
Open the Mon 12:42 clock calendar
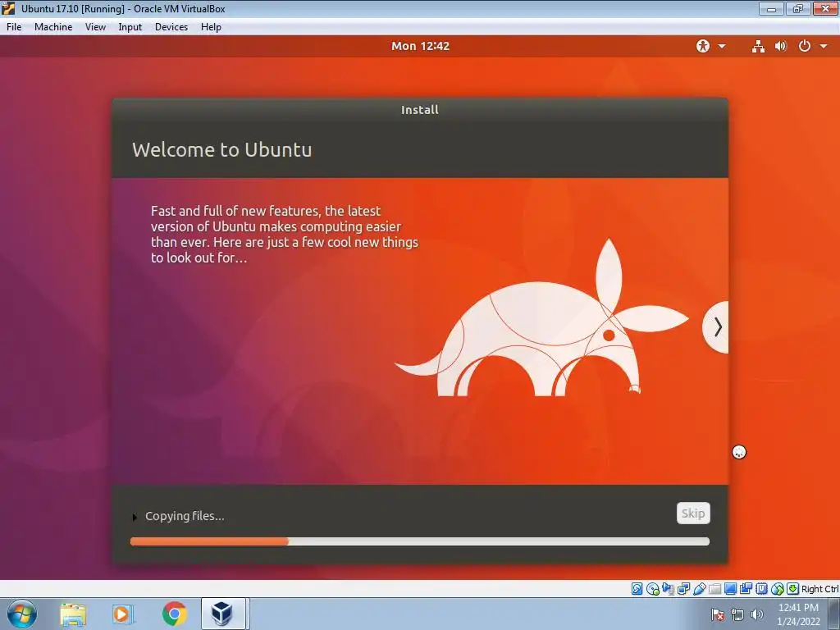420,46
